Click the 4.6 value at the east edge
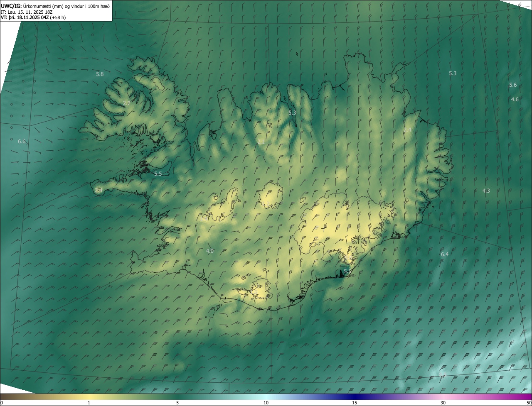Screen dimensions: 532x406 pyautogui.click(x=515, y=99)
